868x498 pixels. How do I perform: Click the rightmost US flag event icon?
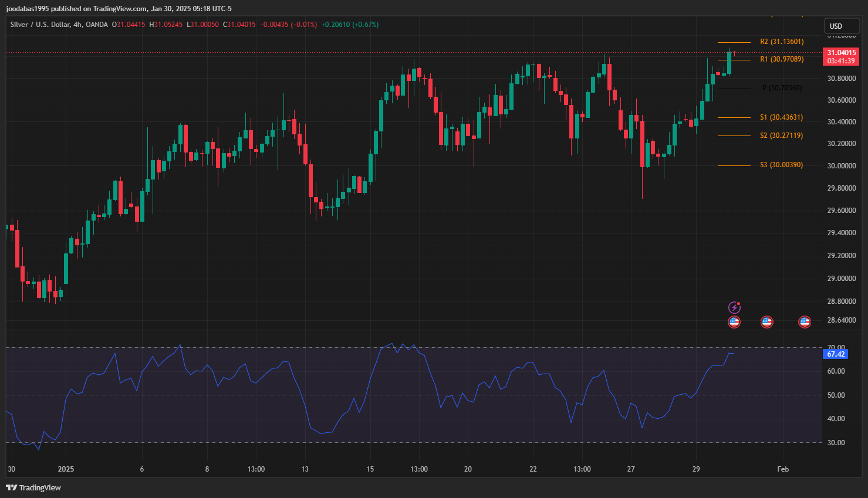[x=805, y=321]
